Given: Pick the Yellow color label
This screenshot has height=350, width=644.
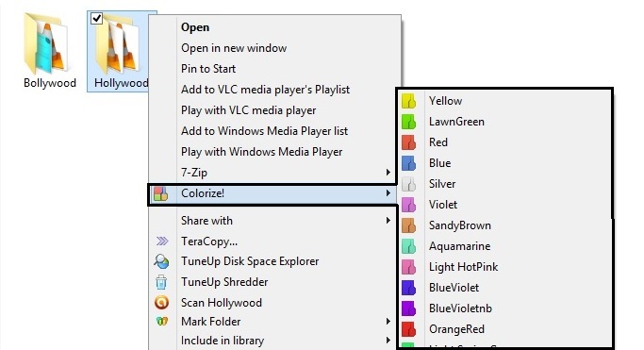Looking at the screenshot, I should (446, 101).
